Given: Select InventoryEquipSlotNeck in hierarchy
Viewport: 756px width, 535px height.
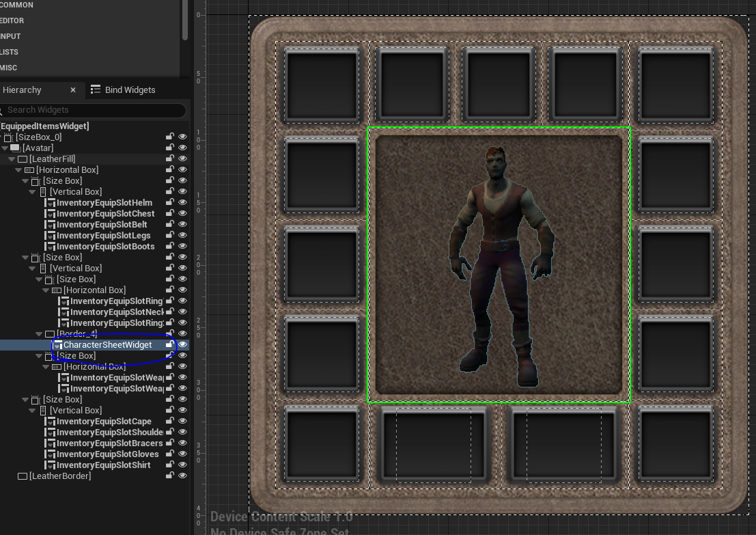Looking at the screenshot, I should point(117,312).
